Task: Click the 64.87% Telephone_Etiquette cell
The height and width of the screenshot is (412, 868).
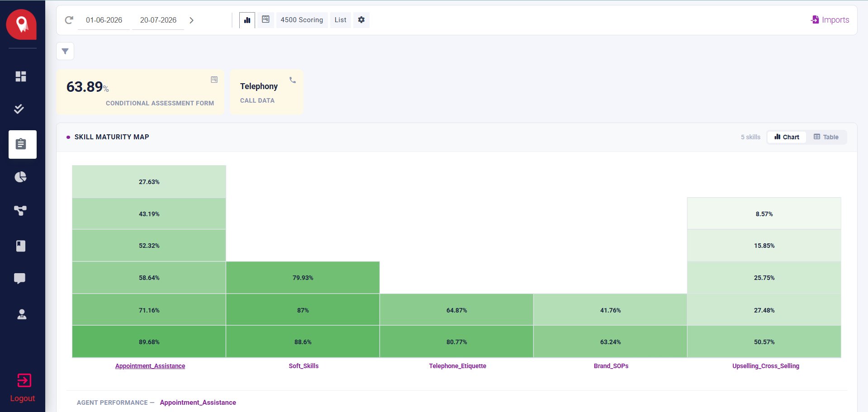Action: point(457,310)
